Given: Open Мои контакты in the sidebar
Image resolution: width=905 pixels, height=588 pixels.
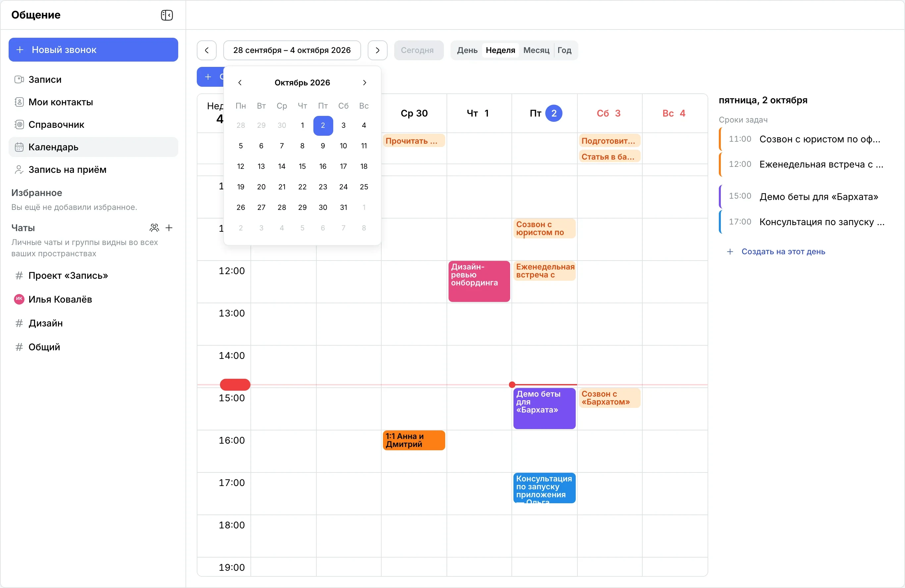Looking at the screenshot, I should (93, 102).
